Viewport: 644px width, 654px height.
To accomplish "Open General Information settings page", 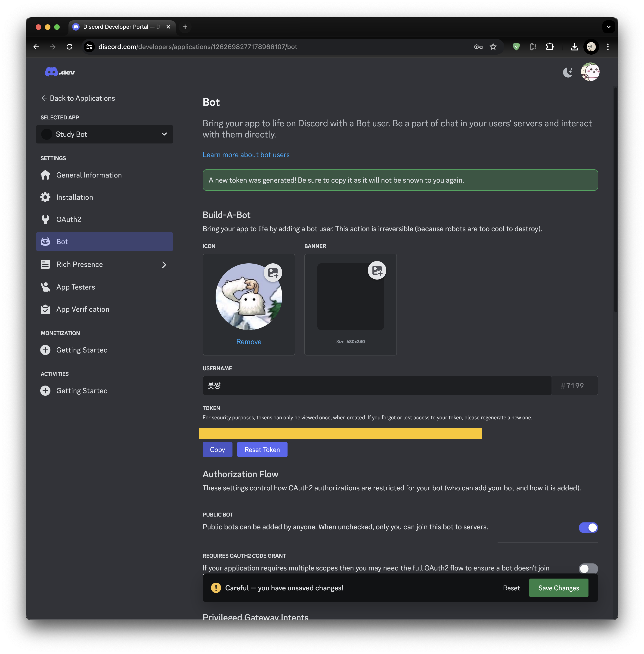I will [105, 175].
